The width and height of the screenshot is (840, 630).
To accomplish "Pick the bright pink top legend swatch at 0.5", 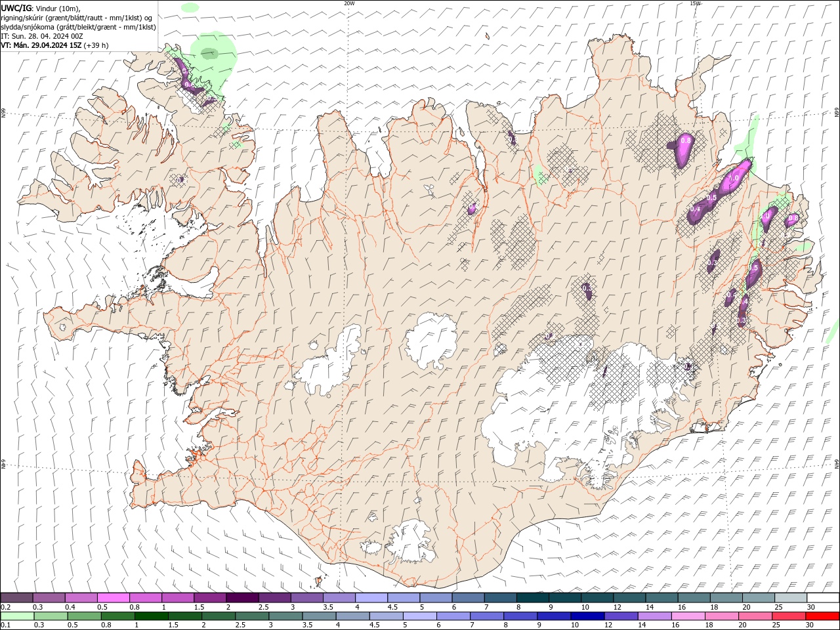I will coord(113,598).
